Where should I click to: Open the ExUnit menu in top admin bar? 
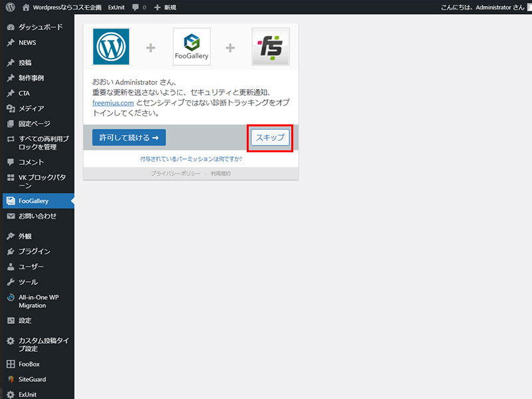116,7
